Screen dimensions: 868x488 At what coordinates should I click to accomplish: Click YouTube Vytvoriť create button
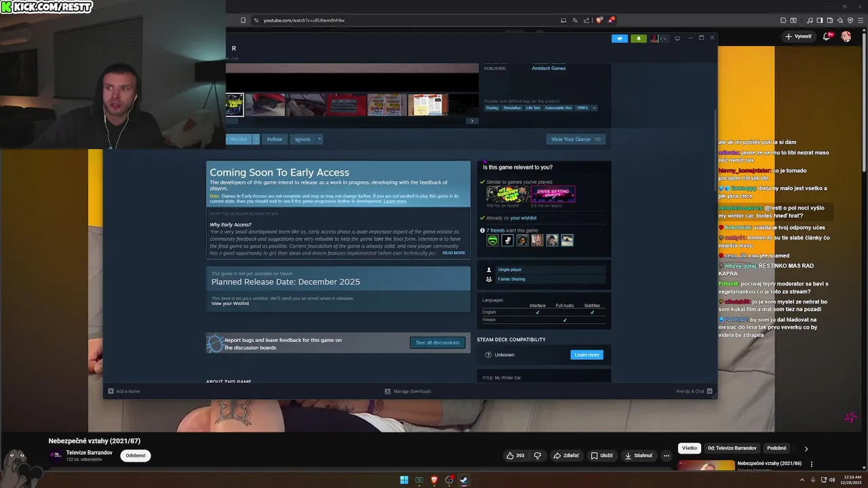pos(799,37)
